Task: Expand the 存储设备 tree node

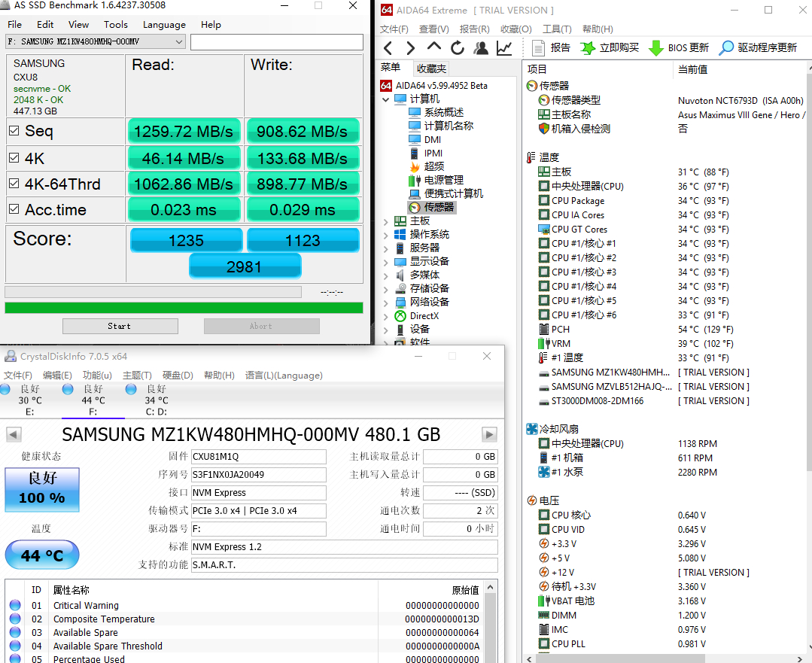Action: coord(386,289)
